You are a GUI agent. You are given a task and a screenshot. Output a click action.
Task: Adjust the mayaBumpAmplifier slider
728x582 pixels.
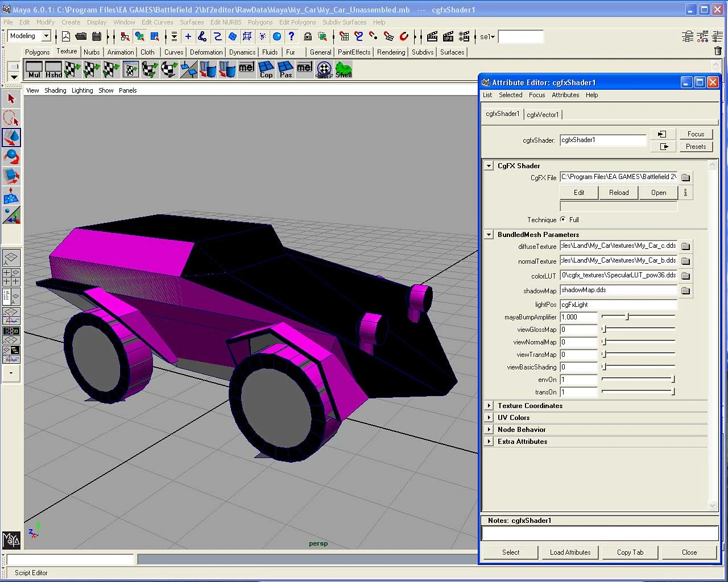tap(627, 317)
